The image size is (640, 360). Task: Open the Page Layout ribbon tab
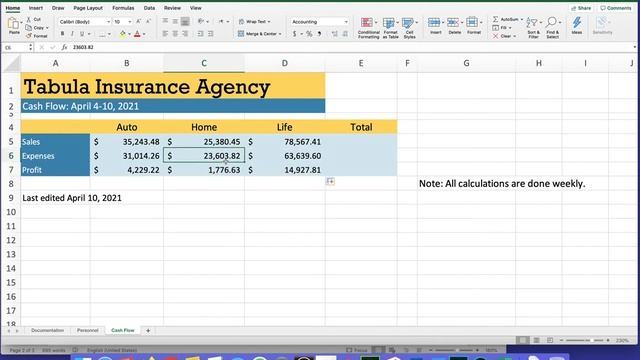[88, 8]
